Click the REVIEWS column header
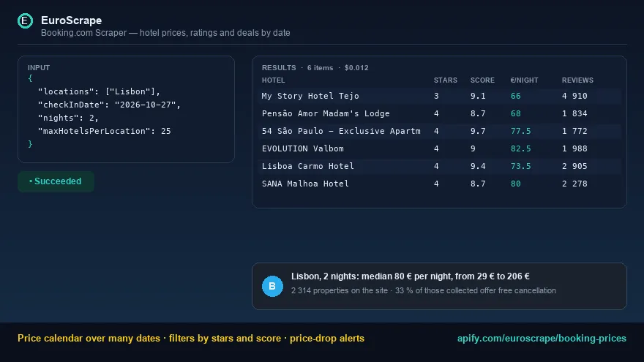 click(x=577, y=80)
